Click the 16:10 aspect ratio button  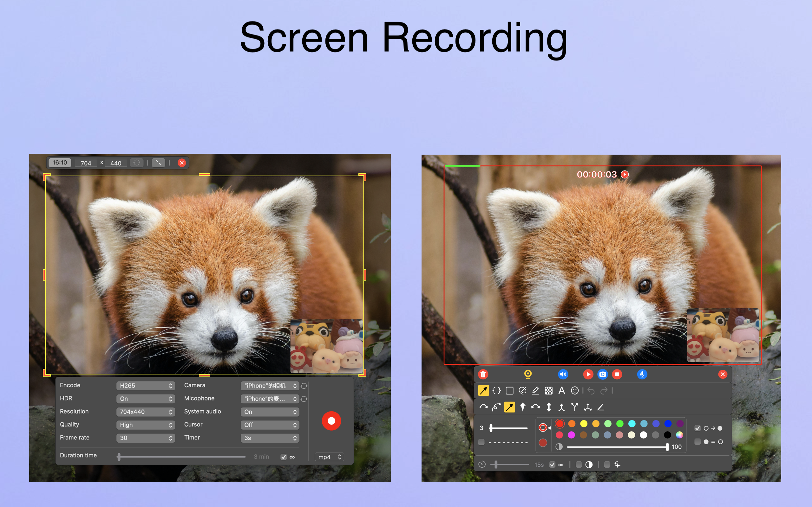click(x=60, y=163)
